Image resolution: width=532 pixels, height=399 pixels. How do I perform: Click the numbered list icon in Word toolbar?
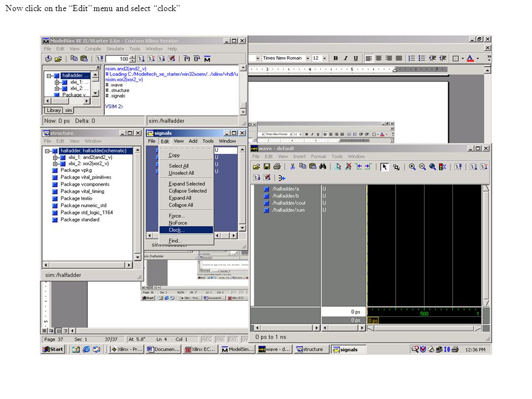(412, 58)
